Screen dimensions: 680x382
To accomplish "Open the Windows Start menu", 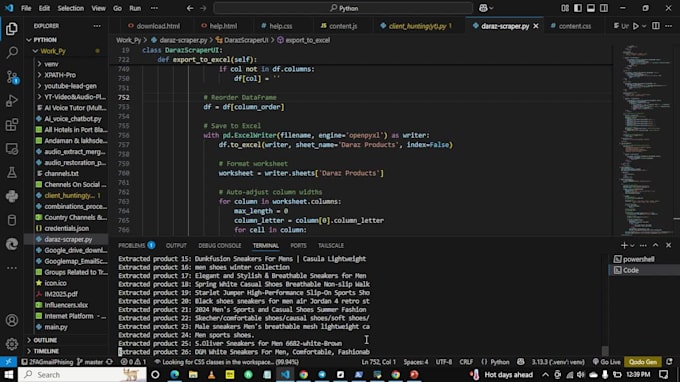I will [x=8, y=375].
